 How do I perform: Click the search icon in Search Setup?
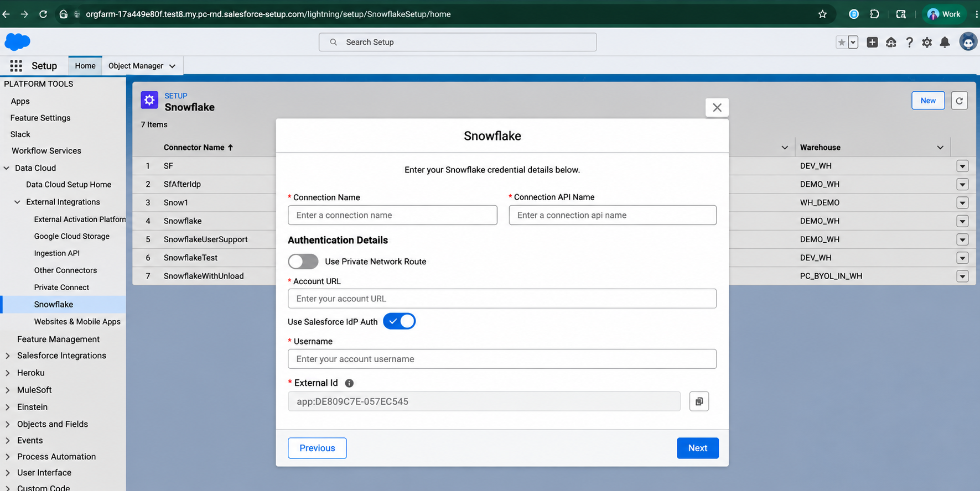pyautogui.click(x=333, y=42)
